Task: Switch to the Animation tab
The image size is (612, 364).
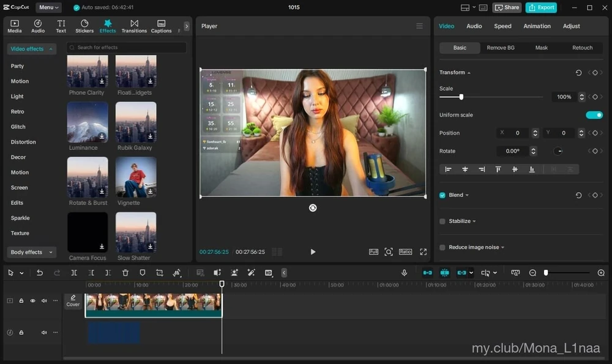Action: click(x=537, y=26)
